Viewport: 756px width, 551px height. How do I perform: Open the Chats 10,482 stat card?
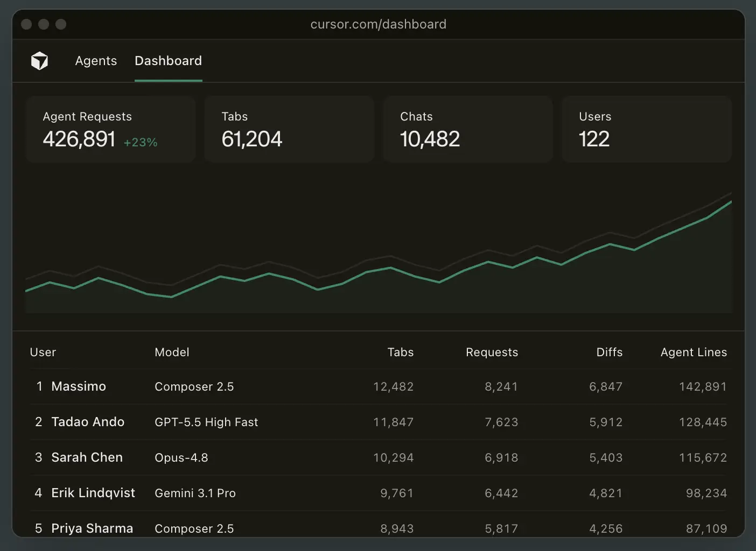[x=468, y=129]
